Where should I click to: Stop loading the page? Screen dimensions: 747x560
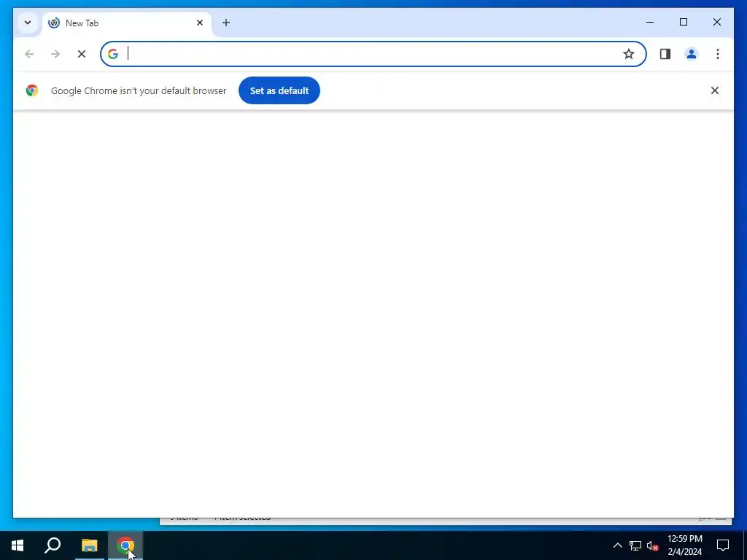[82, 54]
